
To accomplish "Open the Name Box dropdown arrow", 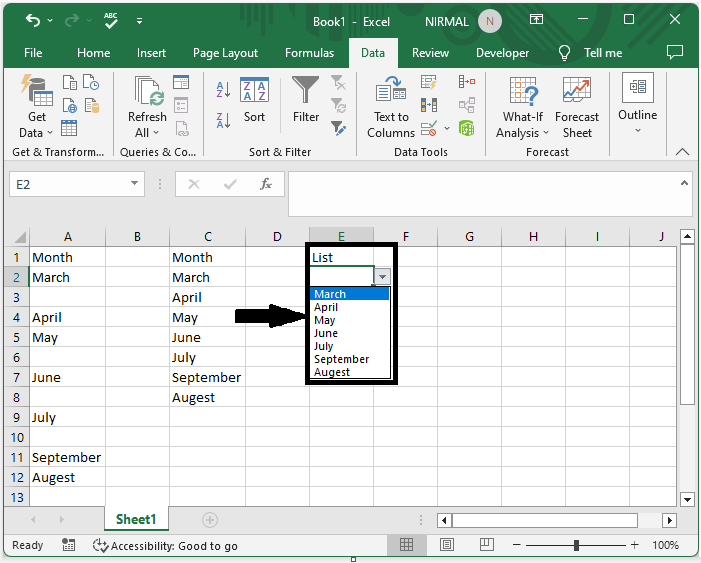I will (x=134, y=184).
